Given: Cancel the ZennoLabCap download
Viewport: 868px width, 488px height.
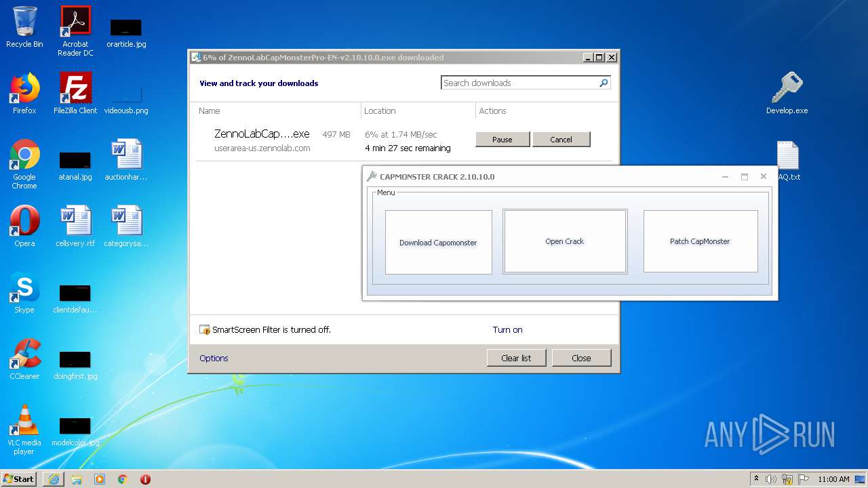Looking at the screenshot, I should (x=561, y=139).
